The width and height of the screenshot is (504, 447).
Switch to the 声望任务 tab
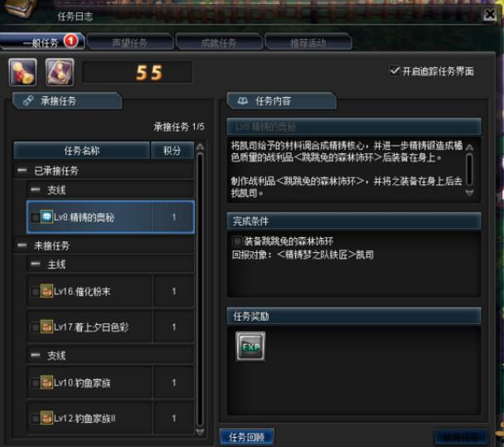(x=130, y=42)
